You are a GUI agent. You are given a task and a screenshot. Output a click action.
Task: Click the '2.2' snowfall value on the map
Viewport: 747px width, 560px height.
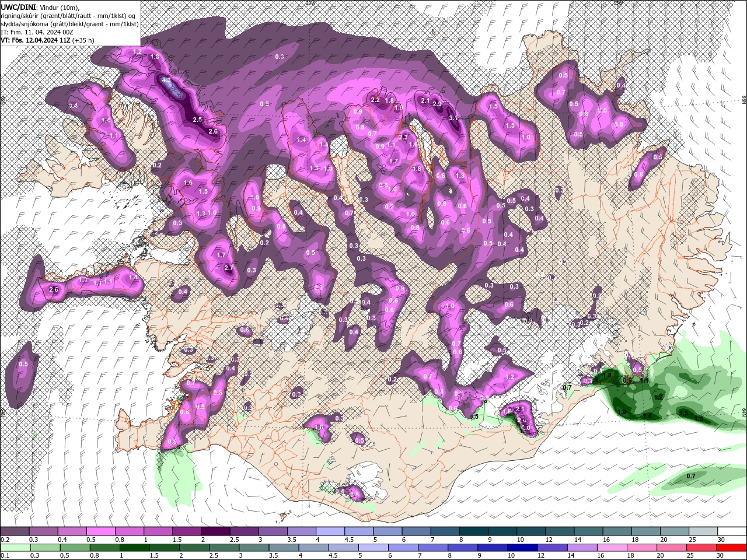pos(376,100)
